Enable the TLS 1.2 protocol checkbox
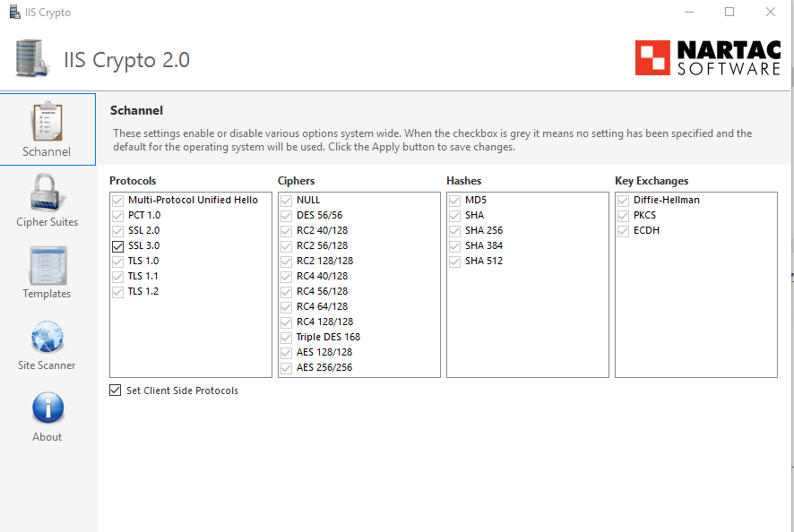Viewport: 794px width, 532px height. click(x=117, y=291)
